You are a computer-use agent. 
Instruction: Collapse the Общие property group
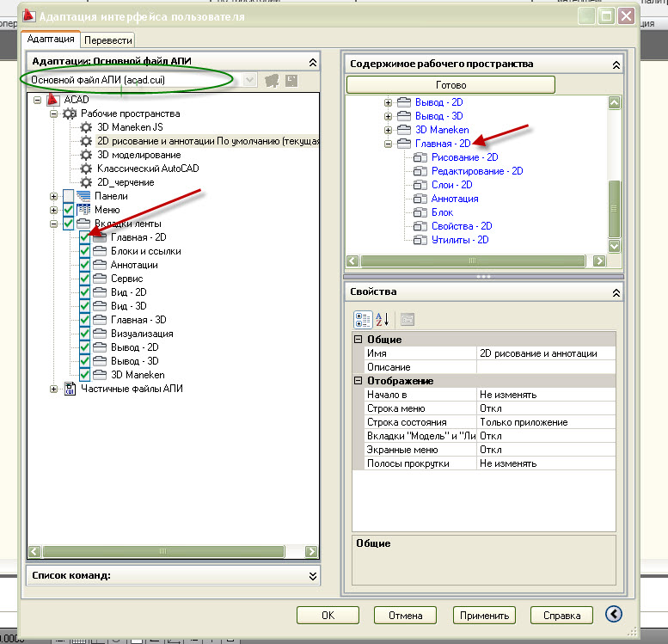tap(359, 340)
